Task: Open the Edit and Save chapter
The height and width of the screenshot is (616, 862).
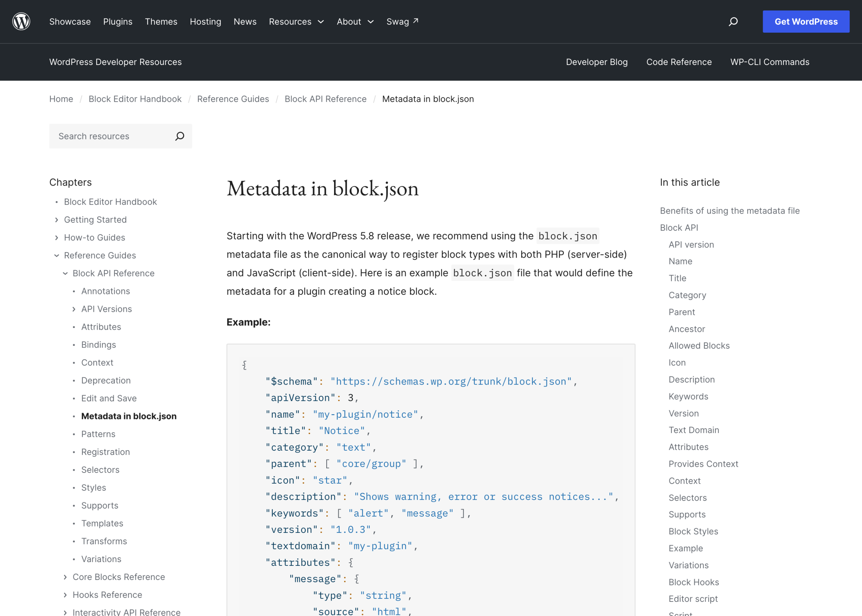Action: (109, 398)
